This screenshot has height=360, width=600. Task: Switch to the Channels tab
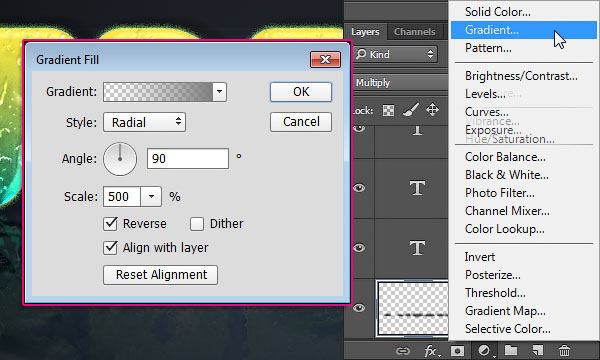point(415,32)
